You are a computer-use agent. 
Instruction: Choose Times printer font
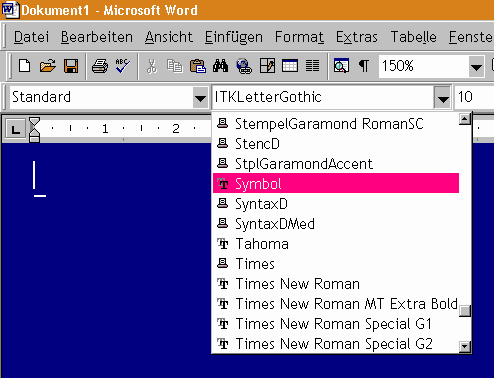(x=336, y=264)
